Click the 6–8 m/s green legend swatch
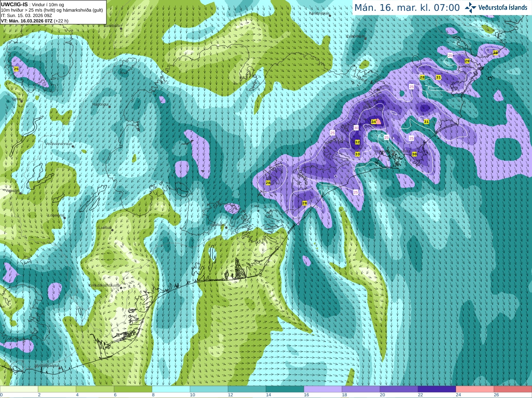 click(133, 389)
